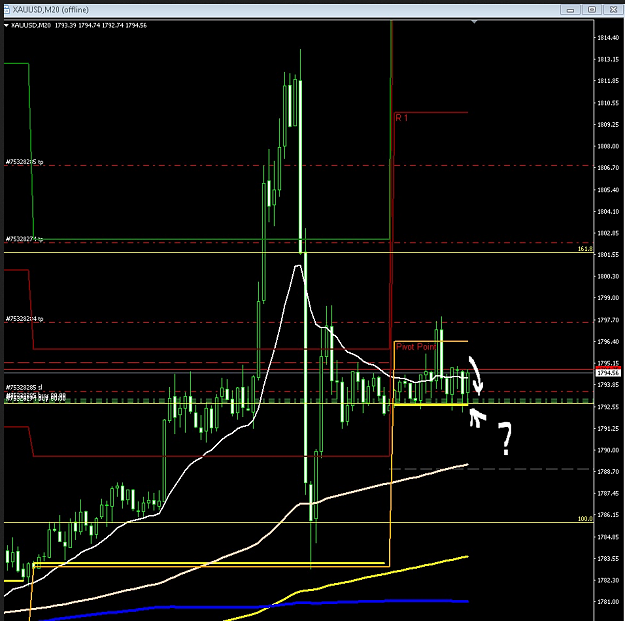The width and height of the screenshot is (625, 621).
Task: Click the 1791.25 price scale value
Action: (608, 428)
